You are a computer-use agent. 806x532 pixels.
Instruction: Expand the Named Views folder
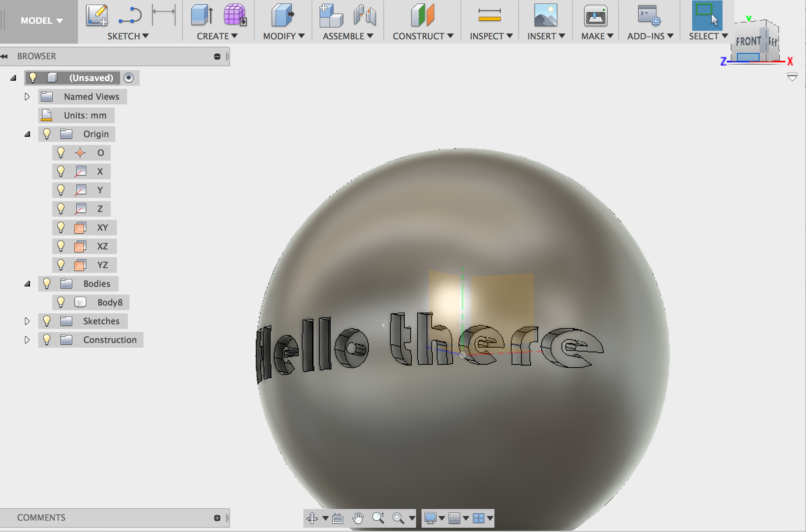pyautogui.click(x=27, y=97)
